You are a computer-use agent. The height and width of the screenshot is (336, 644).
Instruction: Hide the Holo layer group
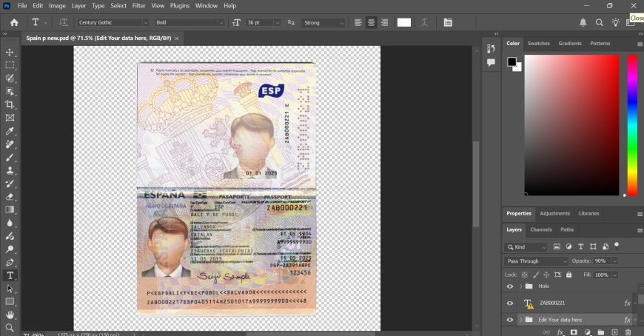[510, 286]
